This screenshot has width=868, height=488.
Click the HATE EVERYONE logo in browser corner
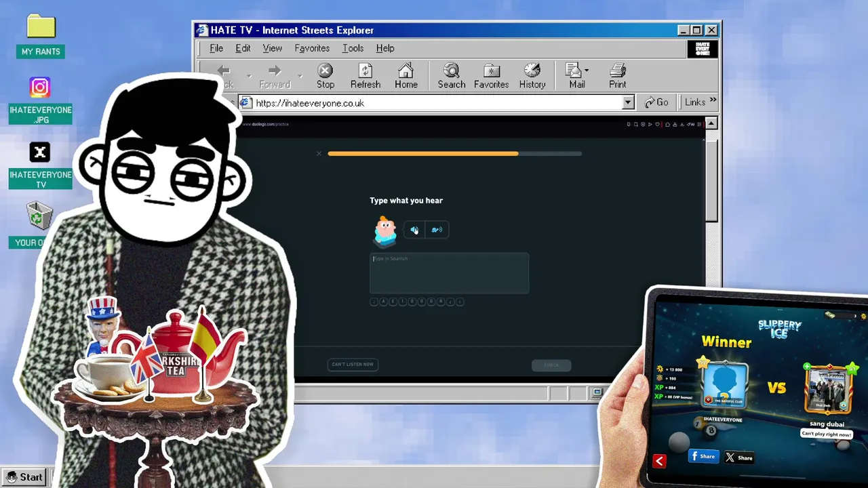(702, 49)
